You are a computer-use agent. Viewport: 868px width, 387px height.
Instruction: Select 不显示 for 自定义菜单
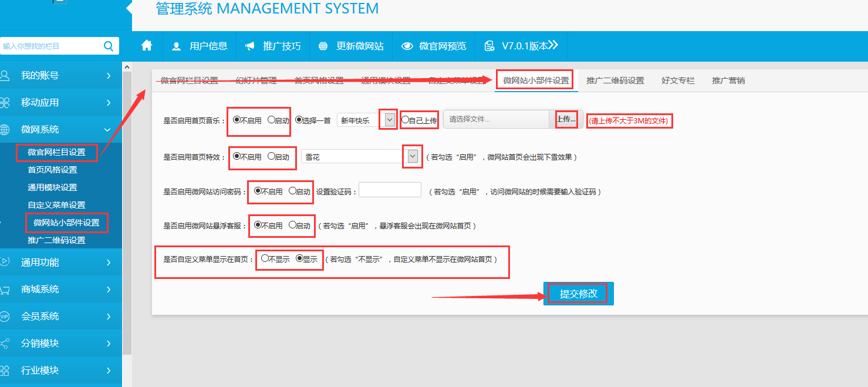[x=265, y=258]
